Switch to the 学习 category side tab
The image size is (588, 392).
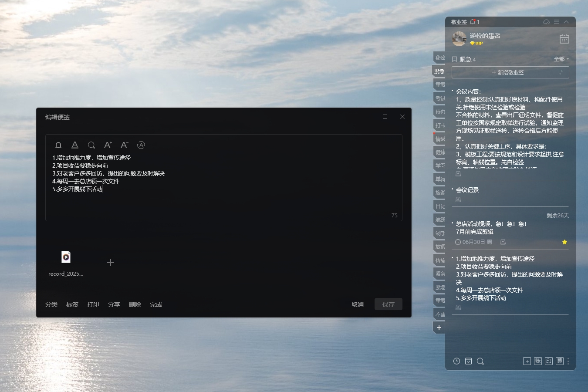(x=439, y=166)
